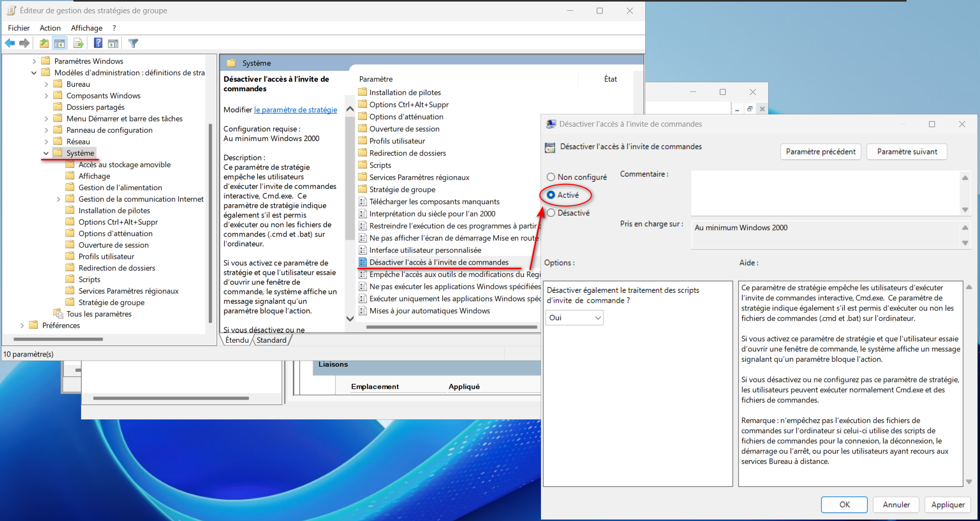Click the filter funnel icon
The height and width of the screenshot is (521, 980).
coord(133,43)
